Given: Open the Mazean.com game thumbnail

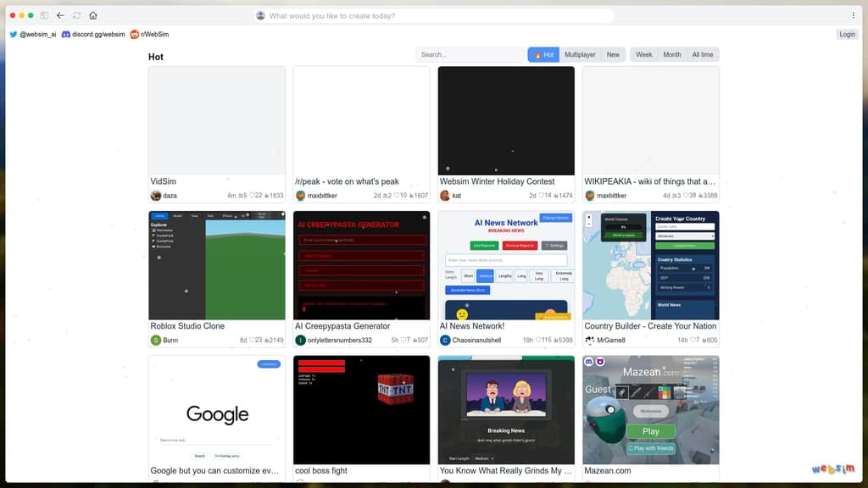Looking at the screenshot, I should point(650,409).
